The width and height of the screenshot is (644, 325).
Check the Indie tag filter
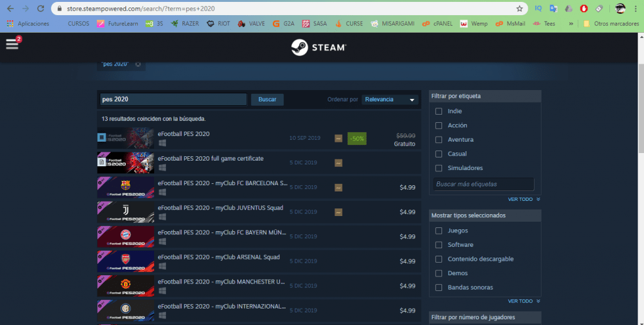tap(438, 111)
